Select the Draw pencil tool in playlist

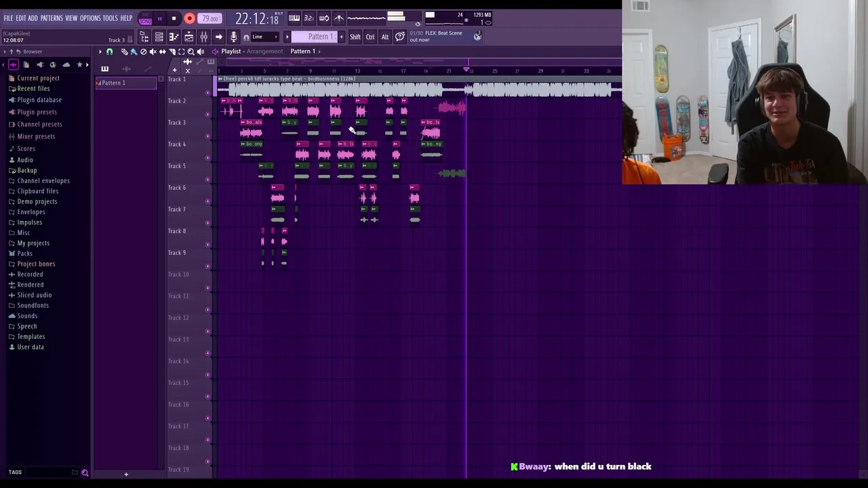(124, 52)
